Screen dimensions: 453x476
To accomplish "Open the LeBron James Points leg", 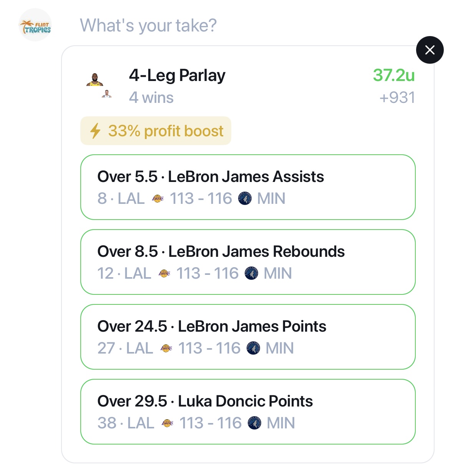I will coord(248,337).
